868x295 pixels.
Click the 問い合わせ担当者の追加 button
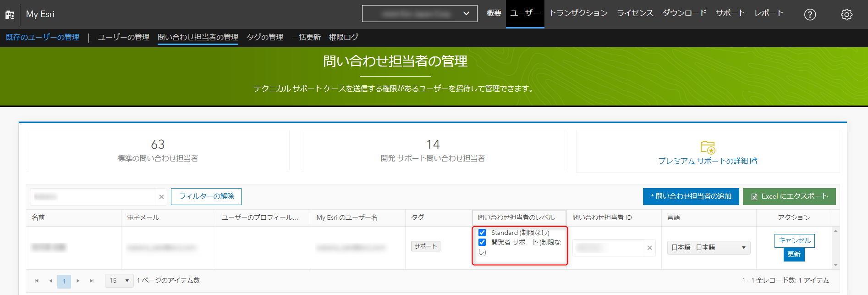[691, 196]
